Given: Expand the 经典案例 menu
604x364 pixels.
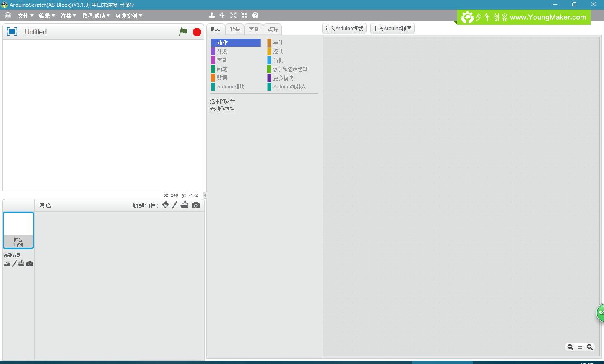Looking at the screenshot, I should [129, 16].
